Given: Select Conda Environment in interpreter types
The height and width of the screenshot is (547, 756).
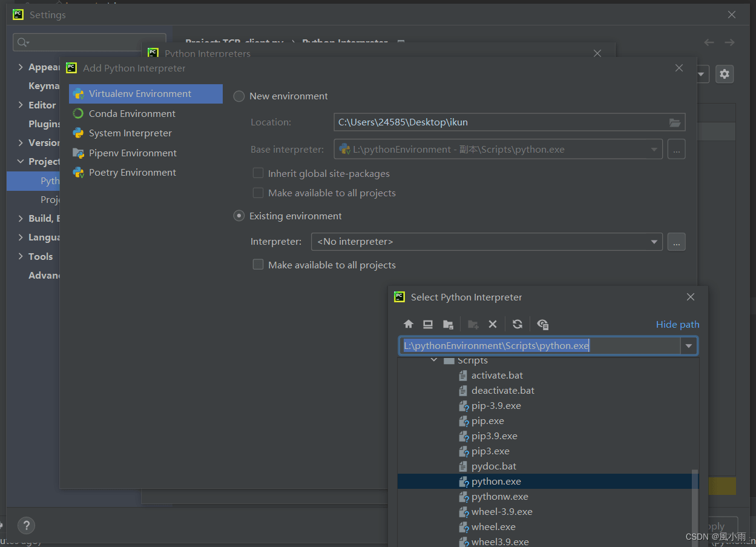Looking at the screenshot, I should (146, 114).
